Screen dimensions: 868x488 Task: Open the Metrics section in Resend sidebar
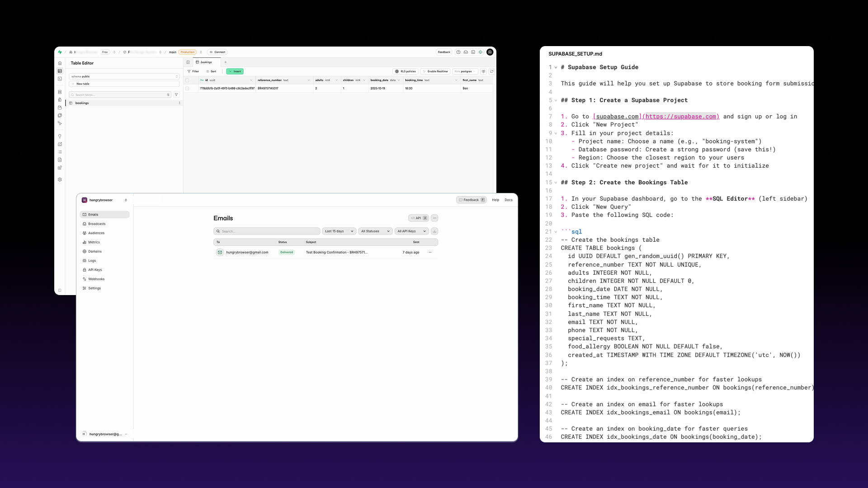point(93,242)
